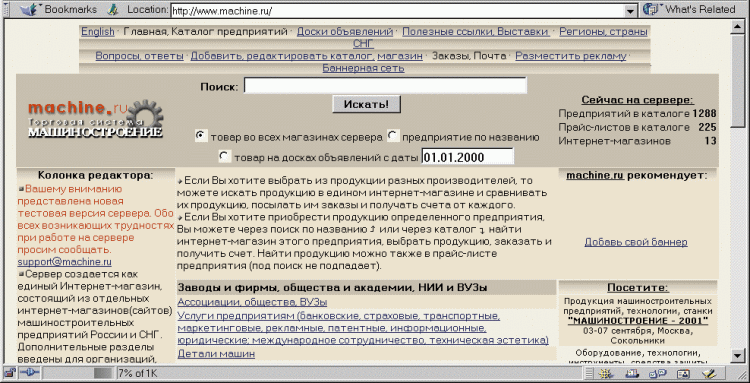Open the СНГ menu link
This screenshot has width=750, height=383.
tap(364, 44)
